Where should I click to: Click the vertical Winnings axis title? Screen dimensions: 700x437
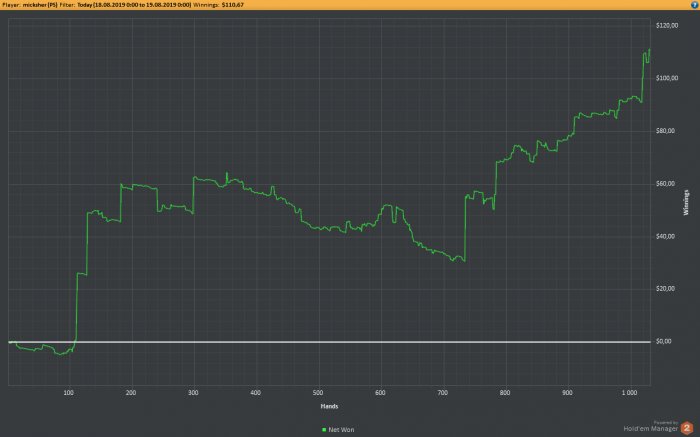click(686, 203)
